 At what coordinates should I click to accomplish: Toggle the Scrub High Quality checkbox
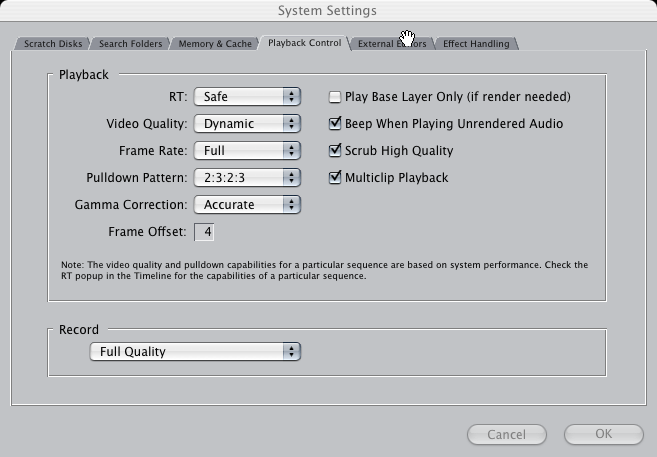(x=335, y=150)
